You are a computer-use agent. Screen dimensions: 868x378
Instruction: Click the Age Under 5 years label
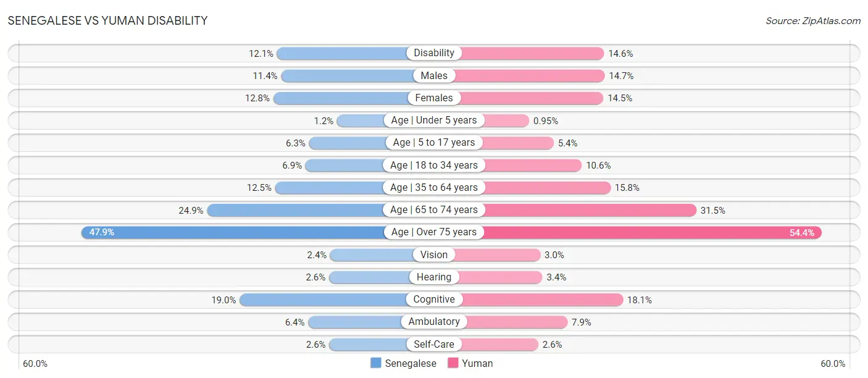click(434, 120)
